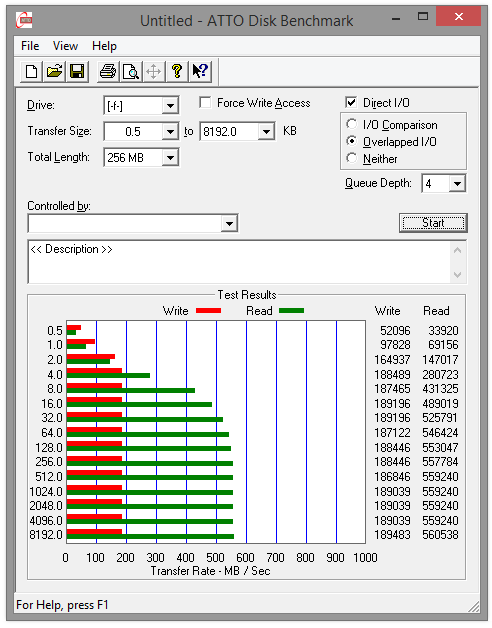Click the 2048.0 transfer size label in chart
Viewport: 492px width, 628px height.
tap(46, 506)
